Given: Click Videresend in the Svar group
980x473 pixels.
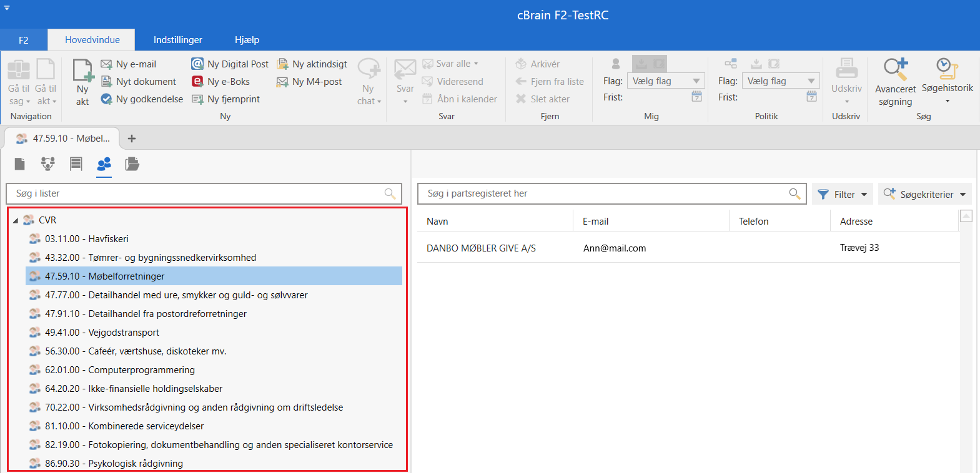Looking at the screenshot, I should tap(453, 81).
